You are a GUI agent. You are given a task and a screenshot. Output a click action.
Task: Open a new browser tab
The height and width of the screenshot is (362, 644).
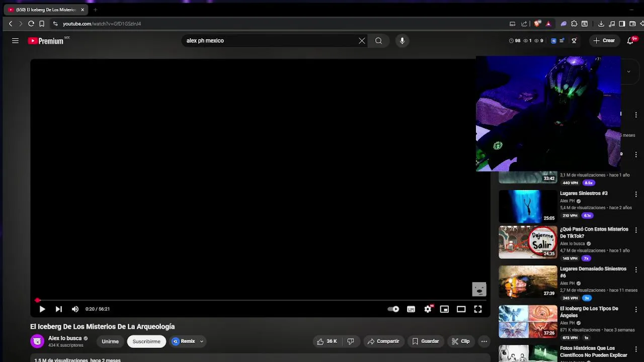tap(95, 10)
